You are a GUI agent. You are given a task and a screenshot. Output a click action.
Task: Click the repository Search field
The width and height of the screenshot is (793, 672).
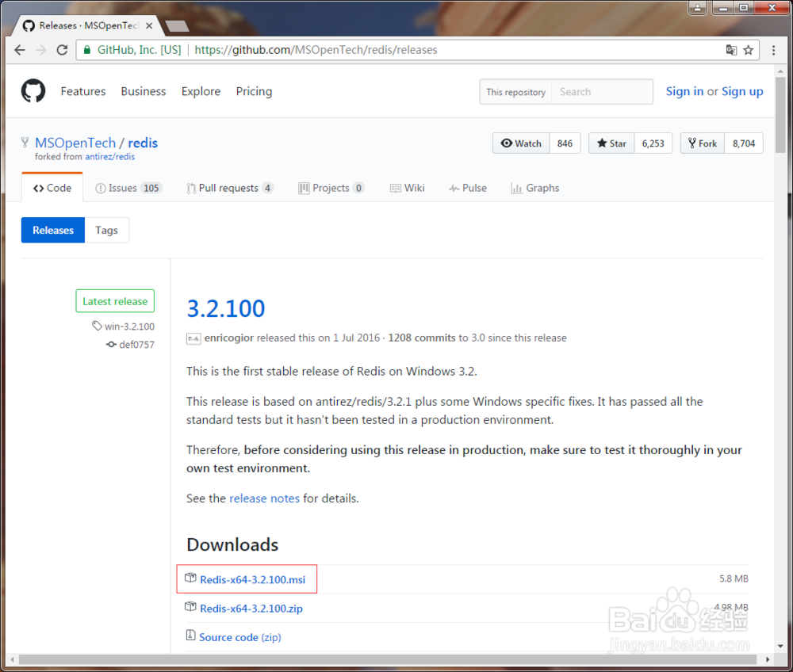click(602, 92)
